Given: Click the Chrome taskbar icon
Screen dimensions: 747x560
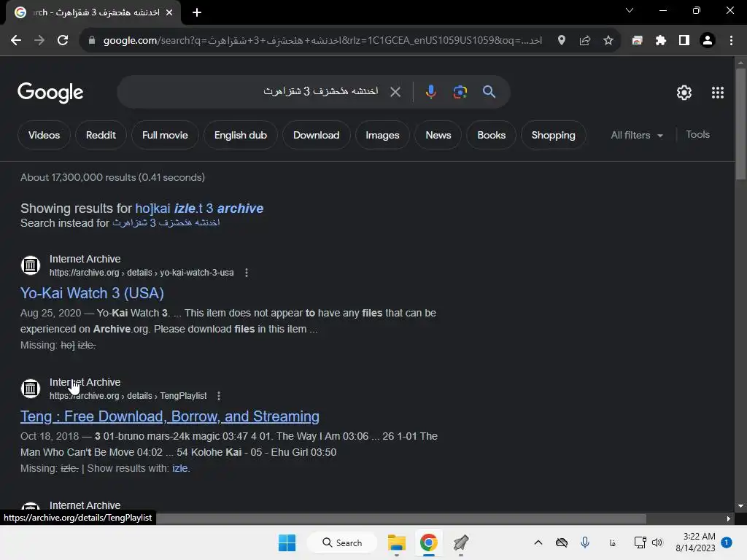Looking at the screenshot, I should 429,542.
